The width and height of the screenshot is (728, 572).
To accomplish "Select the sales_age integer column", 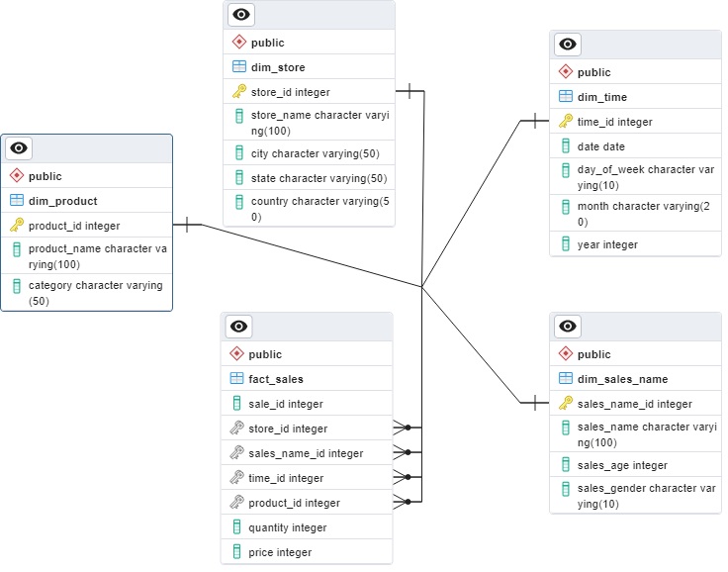I will pos(621,465).
